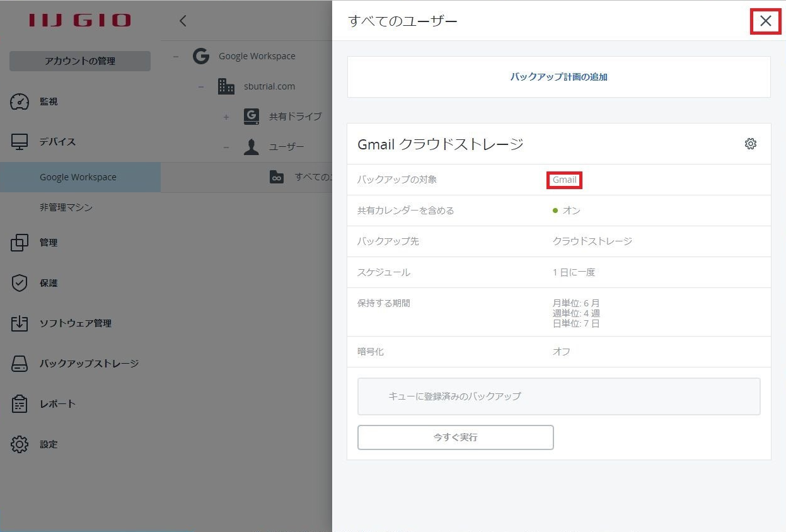Click the 保持する期間 label
Image resolution: width=786 pixels, height=532 pixels.
384,303
